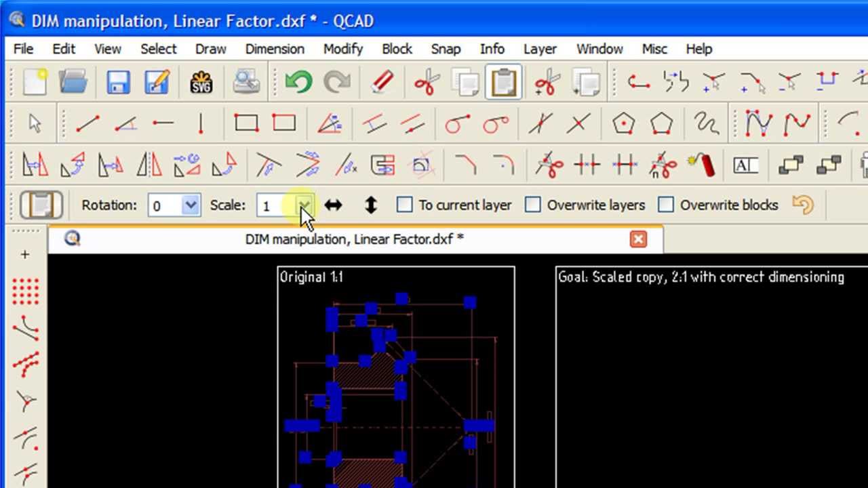Select the vertical line tool
The width and height of the screenshot is (868, 488).
coord(201,123)
